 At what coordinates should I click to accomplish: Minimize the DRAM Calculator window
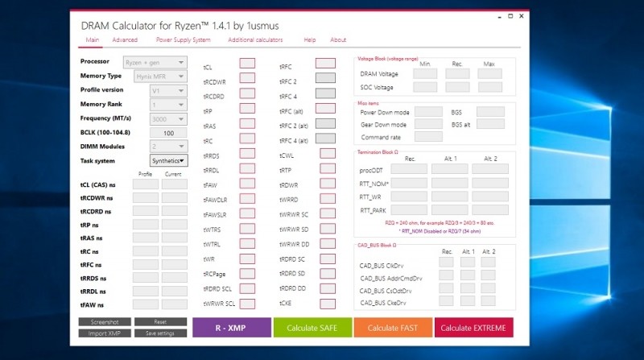[x=499, y=16]
